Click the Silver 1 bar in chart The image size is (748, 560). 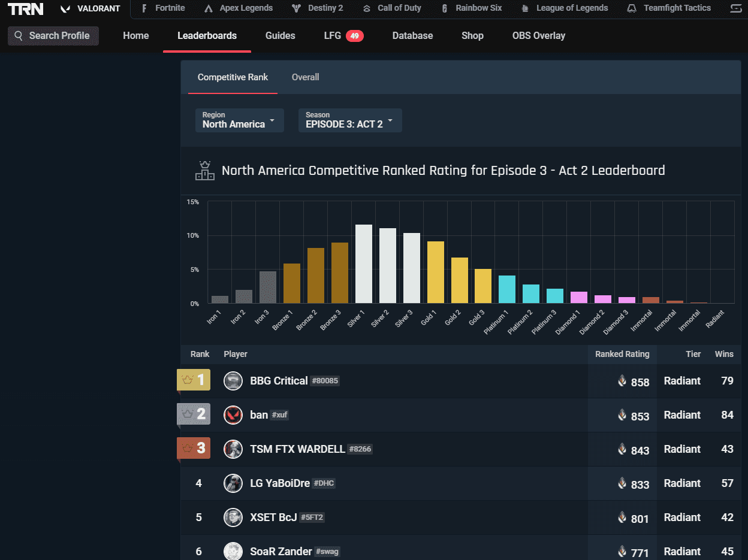[364, 264]
